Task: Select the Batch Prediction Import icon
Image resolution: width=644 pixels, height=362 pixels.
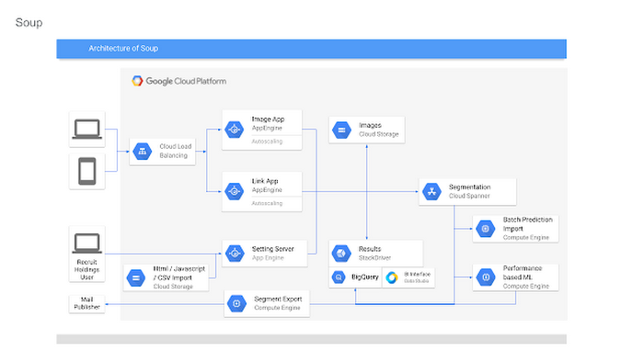Action: pyautogui.click(x=486, y=229)
